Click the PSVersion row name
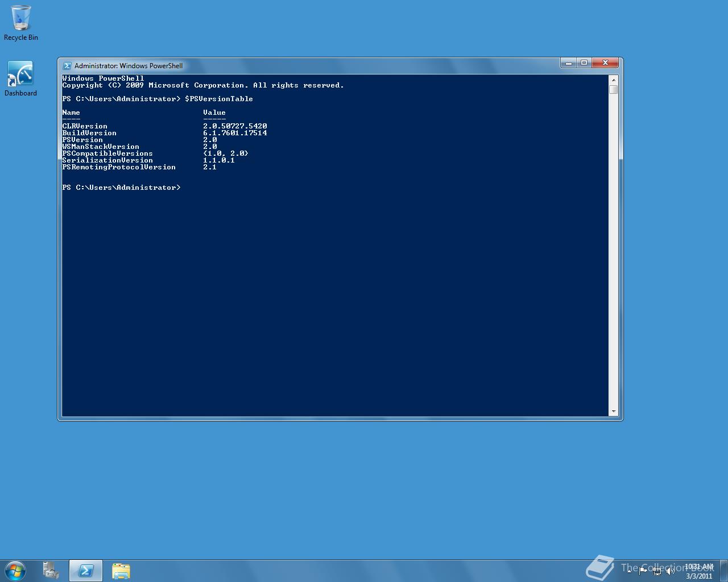 point(82,140)
